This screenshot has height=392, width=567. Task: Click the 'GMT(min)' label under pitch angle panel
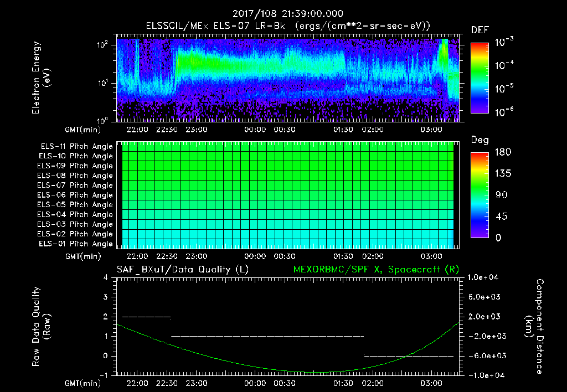83,256
